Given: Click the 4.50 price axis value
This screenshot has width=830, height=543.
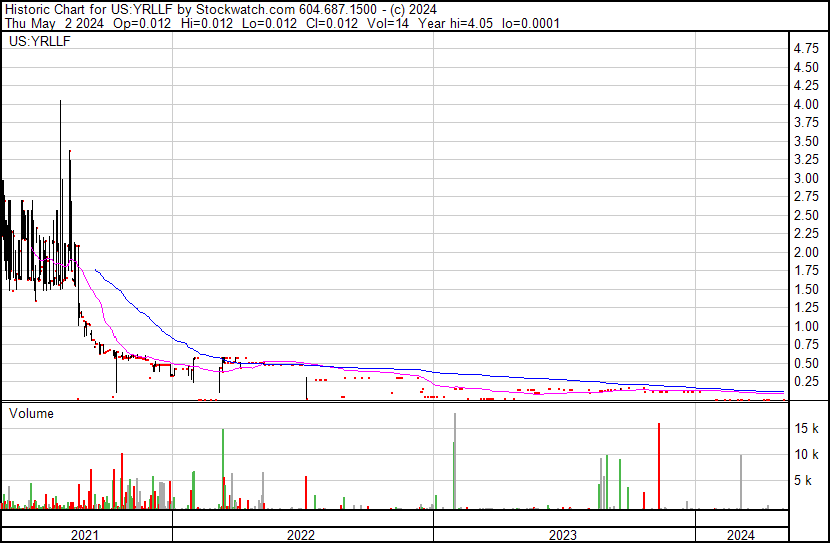Looking at the screenshot, I should click(x=806, y=67).
